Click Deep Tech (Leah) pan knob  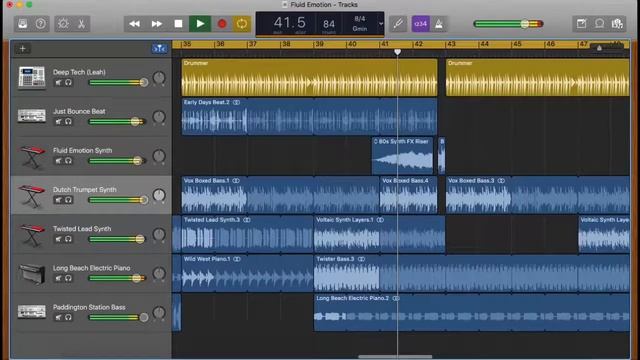[159, 78]
